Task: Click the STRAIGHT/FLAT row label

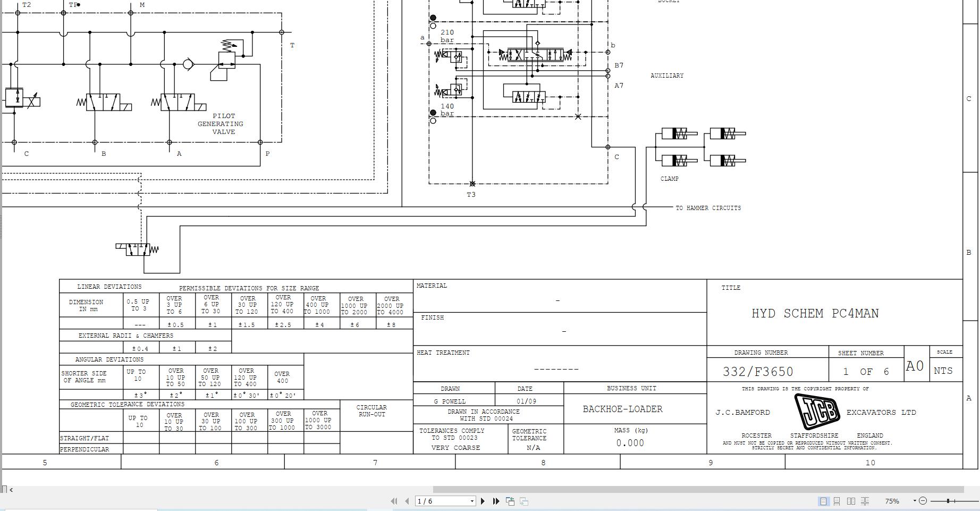Action: pyautogui.click(x=85, y=438)
